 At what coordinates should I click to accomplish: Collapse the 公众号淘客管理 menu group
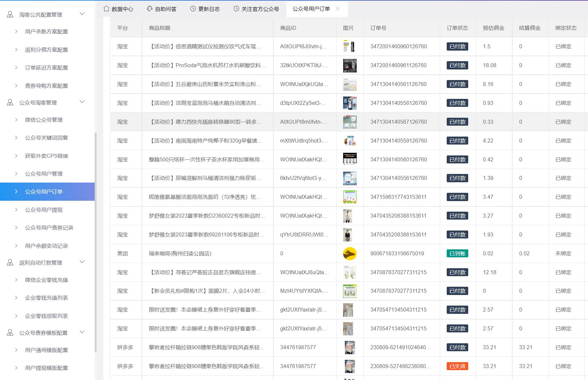[82, 102]
